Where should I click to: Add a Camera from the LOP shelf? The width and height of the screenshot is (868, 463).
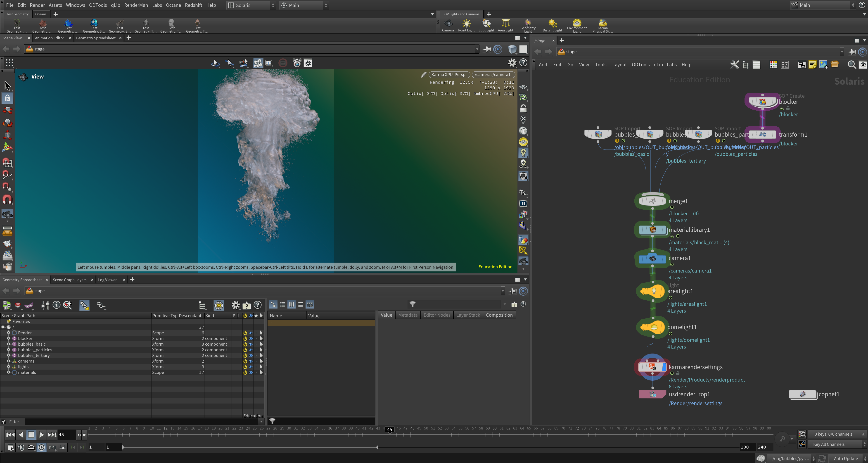(x=448, y=26)
